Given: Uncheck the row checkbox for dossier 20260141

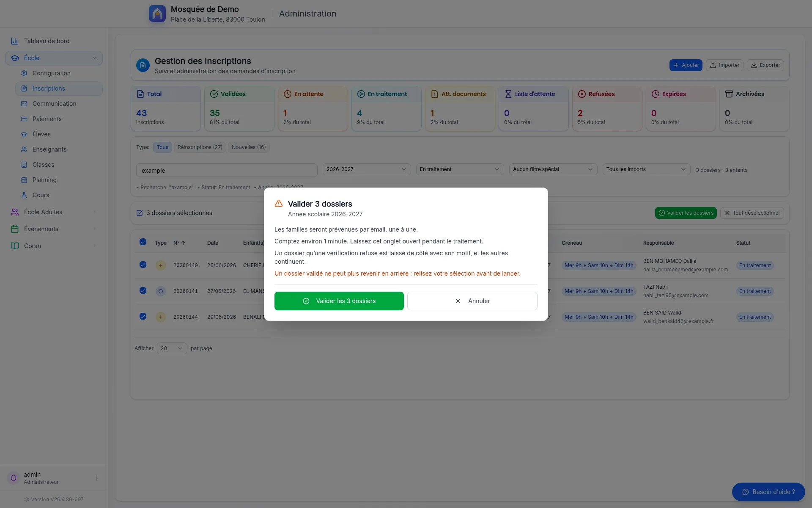Looking at the screenshot, I should click(x=143, y=290).
